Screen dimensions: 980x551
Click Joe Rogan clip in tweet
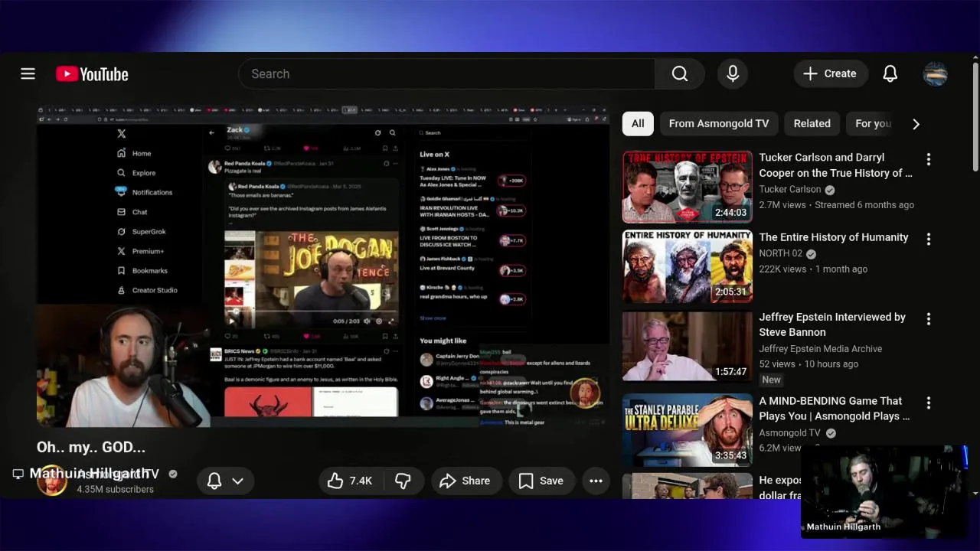(312, 279)
